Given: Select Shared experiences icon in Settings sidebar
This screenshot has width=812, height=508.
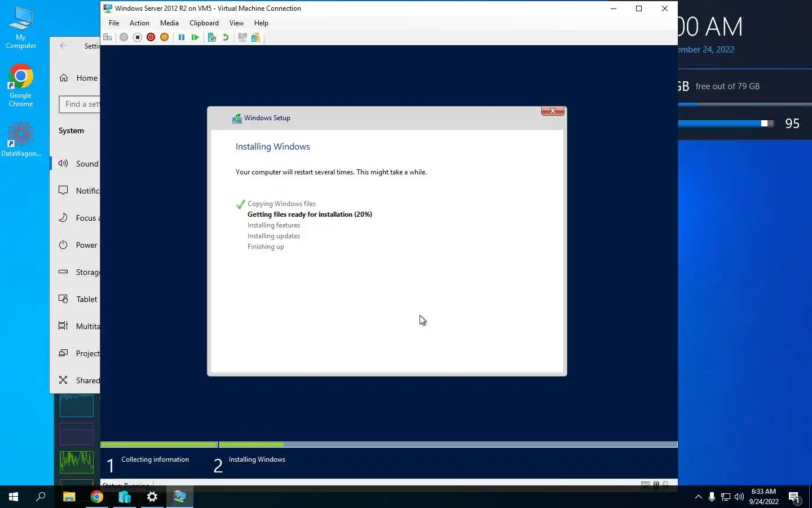Looking at the screenshot, I should (63, 380).
